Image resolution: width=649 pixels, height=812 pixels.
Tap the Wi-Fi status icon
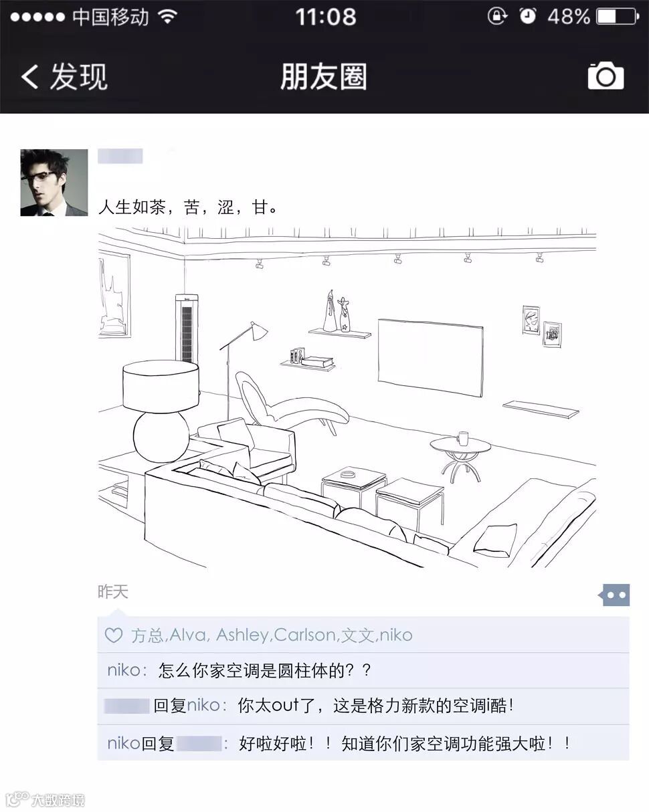click(x=169, y=16)
